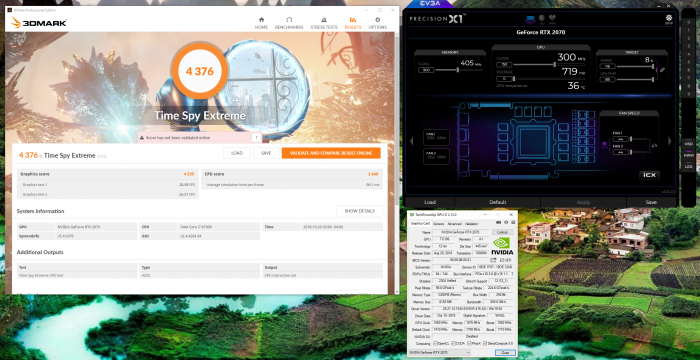Viewport: 700px width, 360px height.
Task: Open 3DMark Options gear icon
Action: (x=378, y=20)
